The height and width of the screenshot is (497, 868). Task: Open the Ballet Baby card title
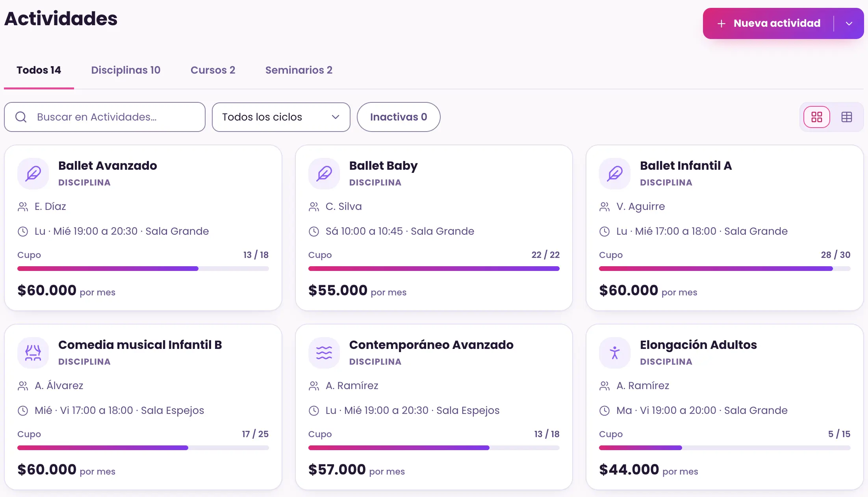[x=383, y=166]
